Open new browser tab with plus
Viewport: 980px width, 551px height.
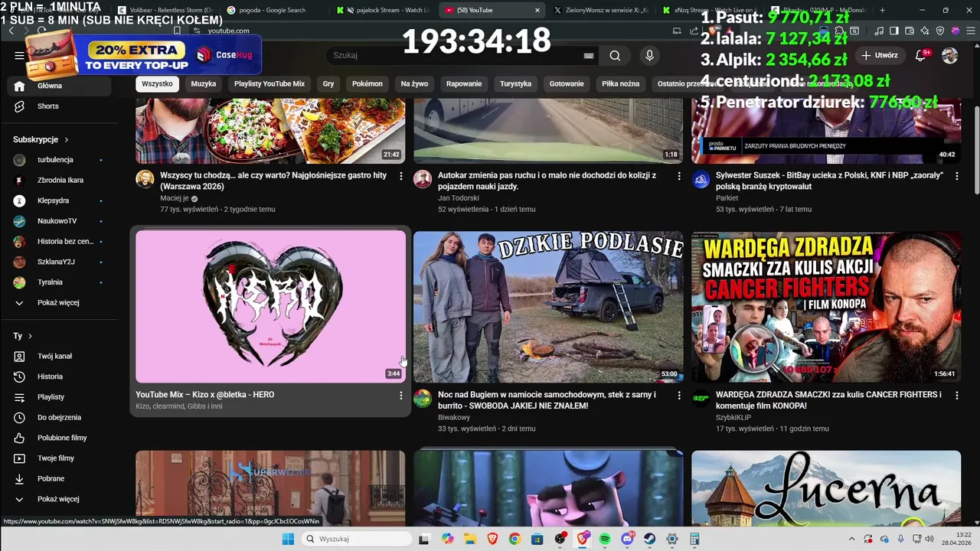(x=882, y=10)
